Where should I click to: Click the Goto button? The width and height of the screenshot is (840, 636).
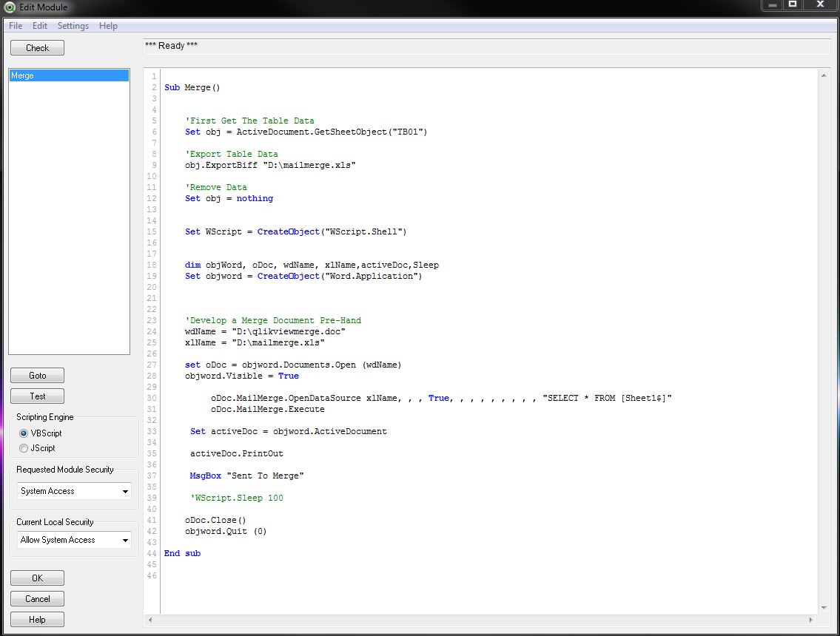click(x=37, y=375)
